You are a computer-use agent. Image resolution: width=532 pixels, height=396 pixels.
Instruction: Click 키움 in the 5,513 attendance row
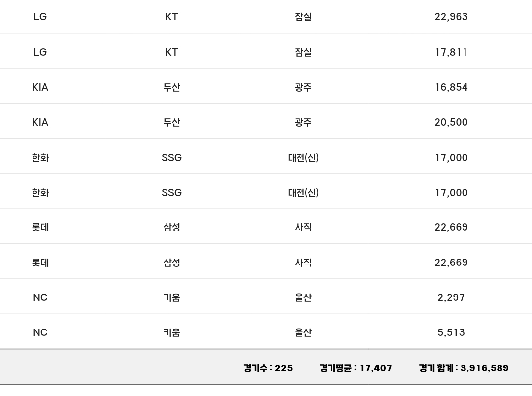click(x=171, y=332)
